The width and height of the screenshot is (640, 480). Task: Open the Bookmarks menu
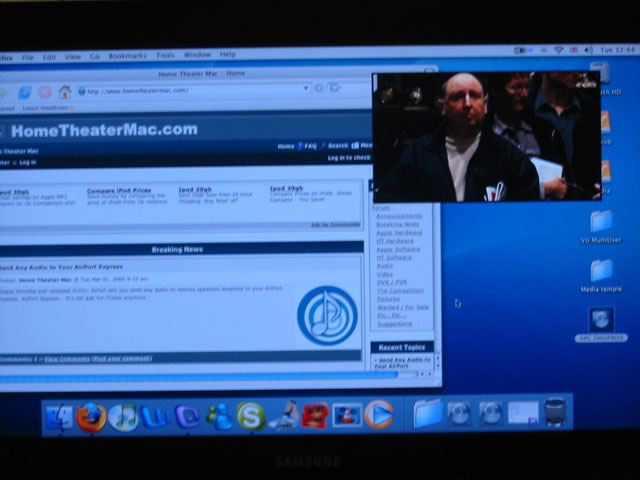click(127, 56)
